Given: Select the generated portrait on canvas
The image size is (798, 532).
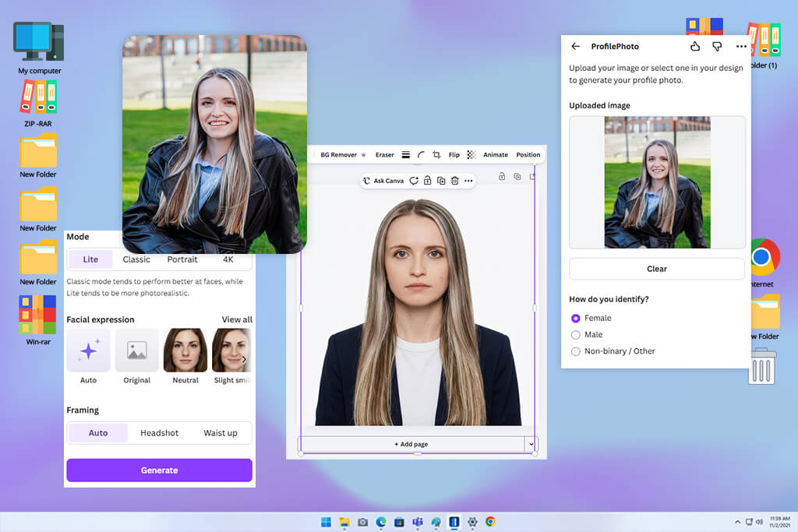Looking at the screenshot, I should [x=418, y=312].
